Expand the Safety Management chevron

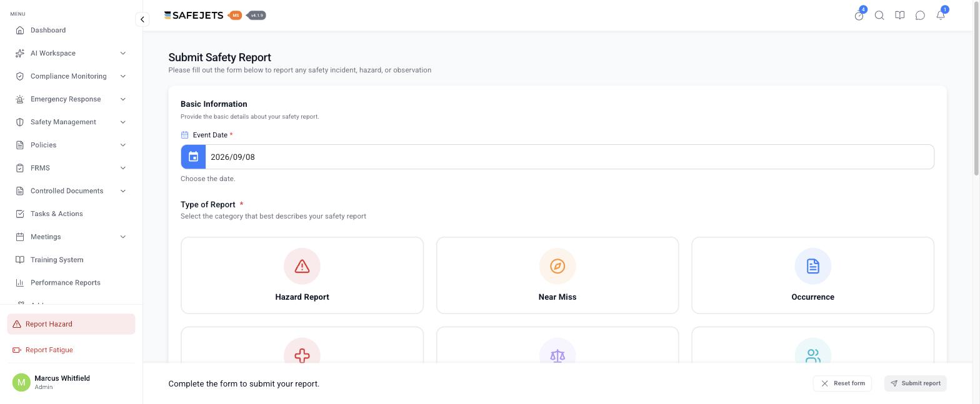click(x=122, y=122)
